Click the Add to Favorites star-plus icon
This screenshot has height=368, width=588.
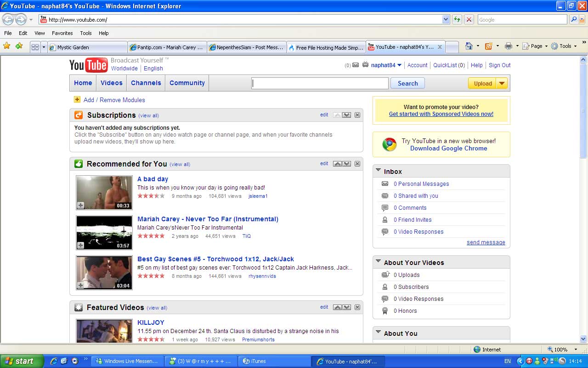click(x=19, y=46)
